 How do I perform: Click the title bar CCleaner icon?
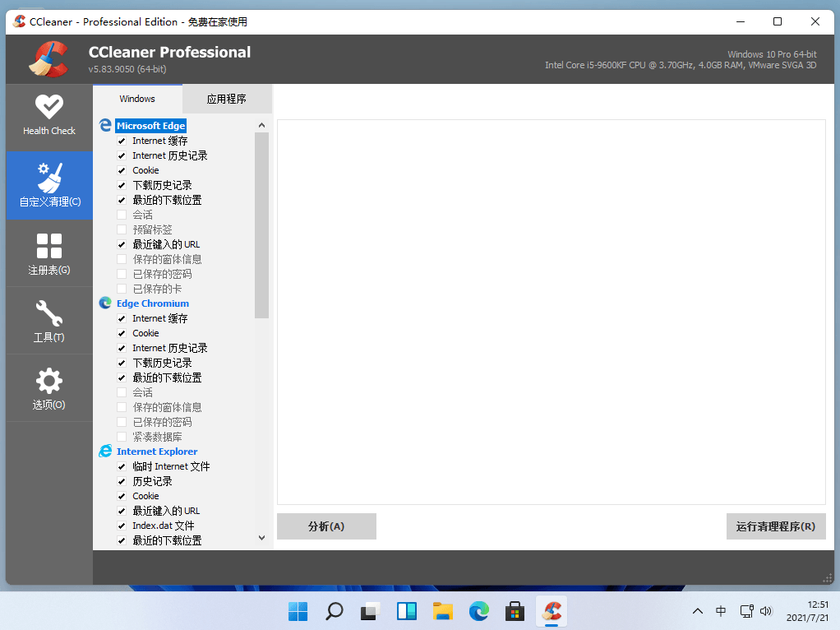pyautogui.click(x=20, y=21)
